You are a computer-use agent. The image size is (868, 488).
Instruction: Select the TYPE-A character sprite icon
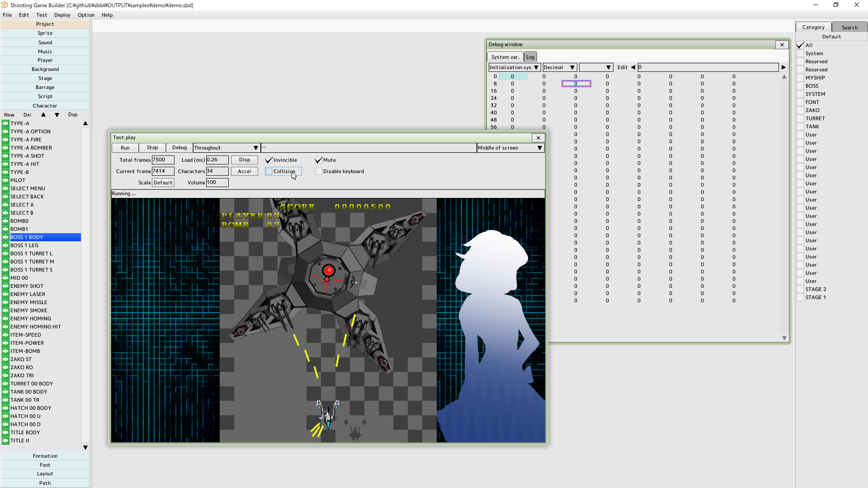(5, 123)
